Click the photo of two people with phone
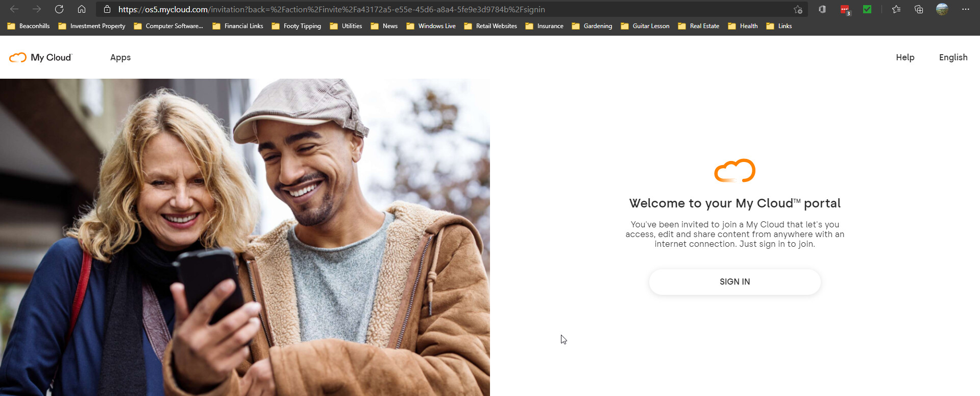The width and height of the screenshot is (980, 396). 245,237
